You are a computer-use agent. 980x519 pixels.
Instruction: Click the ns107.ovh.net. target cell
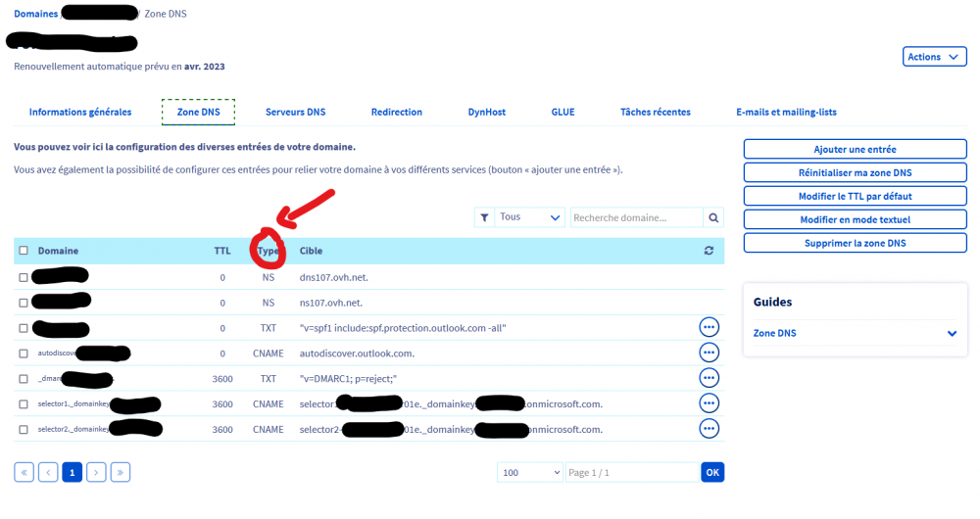[331, 303]
